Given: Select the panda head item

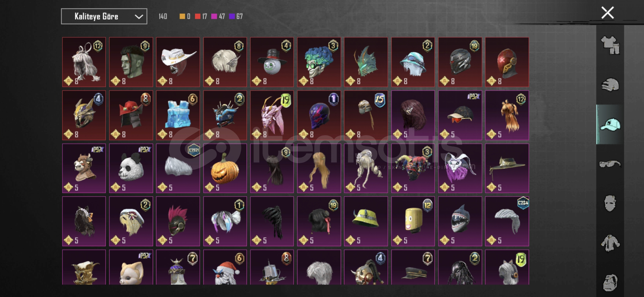Looking at the screenshot, I should click(x=131, y=168).
